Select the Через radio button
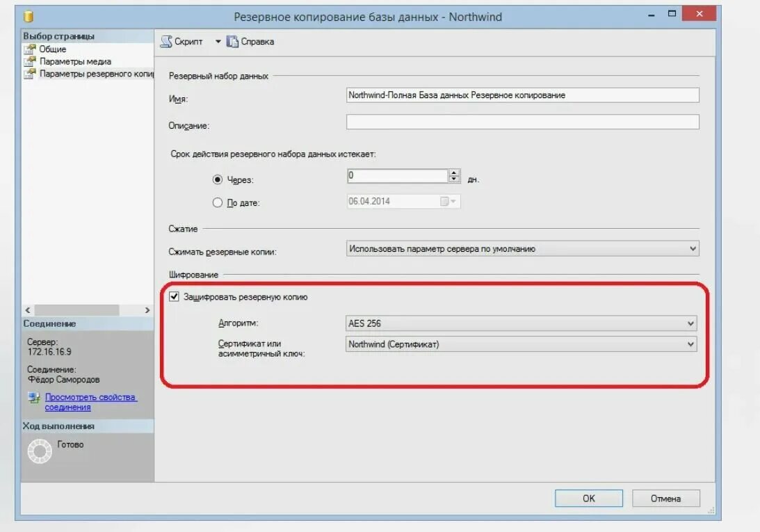The height and width of the screenshot is (532, 760). 218,179
